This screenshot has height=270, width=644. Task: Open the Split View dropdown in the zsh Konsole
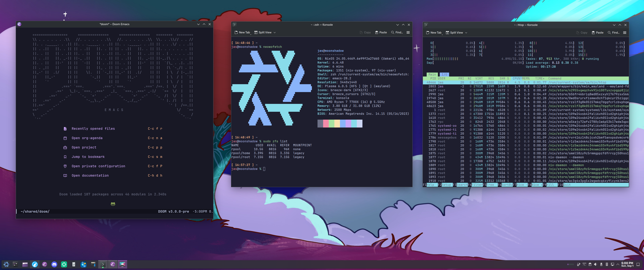pos(274,33)
